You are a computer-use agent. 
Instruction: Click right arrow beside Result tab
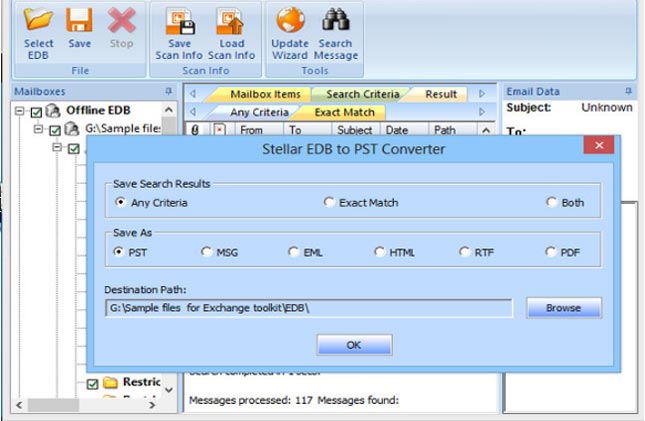click(482, 94)
